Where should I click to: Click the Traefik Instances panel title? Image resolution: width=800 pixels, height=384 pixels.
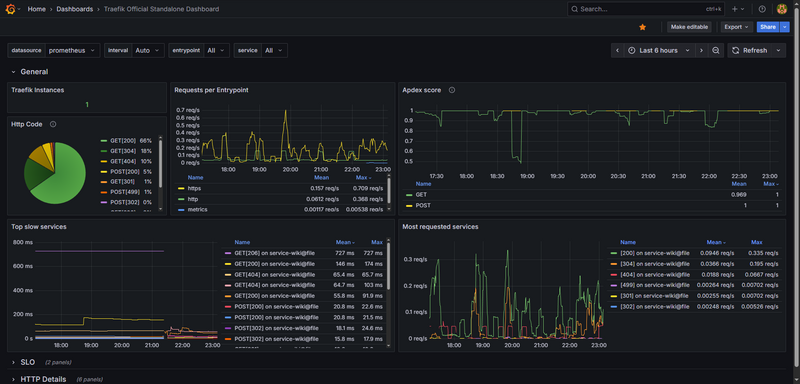click(38, 90)
